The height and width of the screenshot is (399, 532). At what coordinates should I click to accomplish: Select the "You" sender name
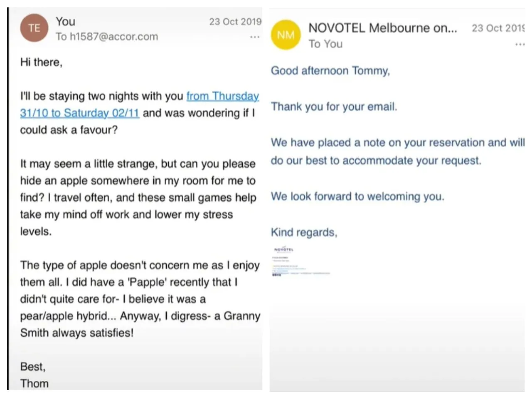pyautogui.click(x=66, y=22)
